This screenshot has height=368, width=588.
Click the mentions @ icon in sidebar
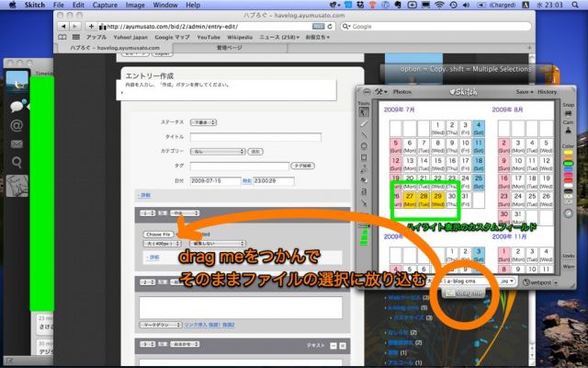click(17, 125)
